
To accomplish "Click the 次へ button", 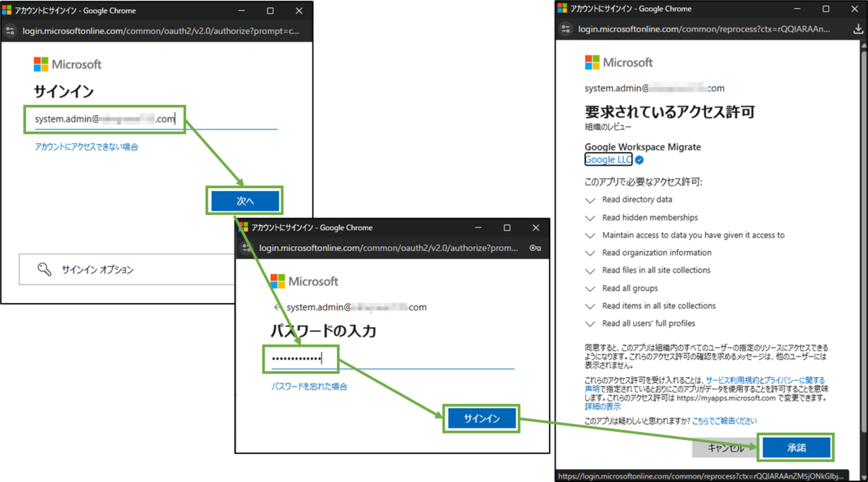I will pos(245,201).
